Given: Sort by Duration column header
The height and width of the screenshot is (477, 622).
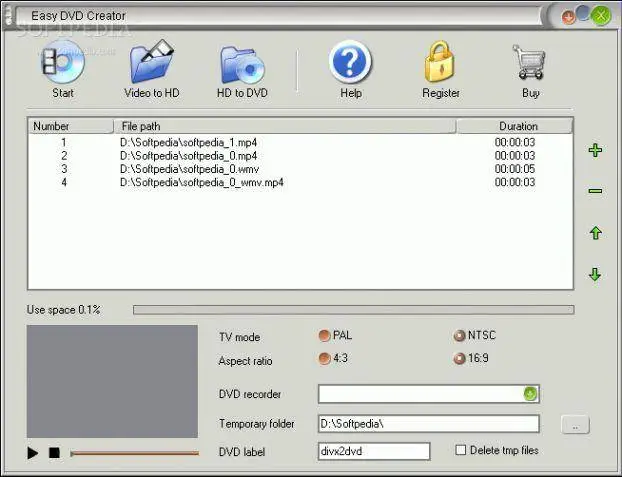Looking at the screenshot, I should (514, 126).
